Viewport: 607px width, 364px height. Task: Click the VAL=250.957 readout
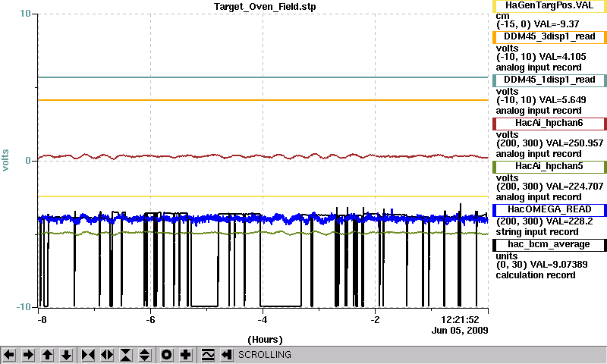click(574, 143)
